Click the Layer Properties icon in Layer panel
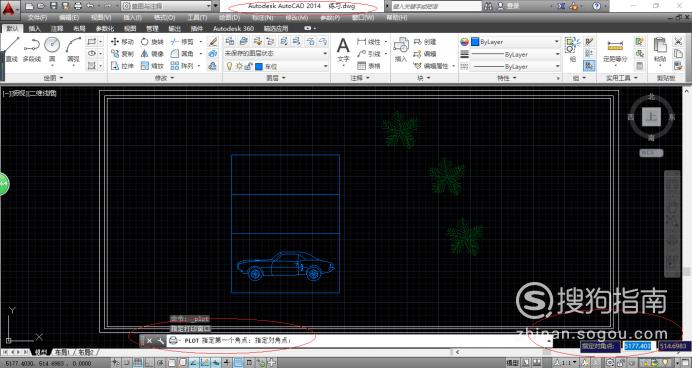 230,42
